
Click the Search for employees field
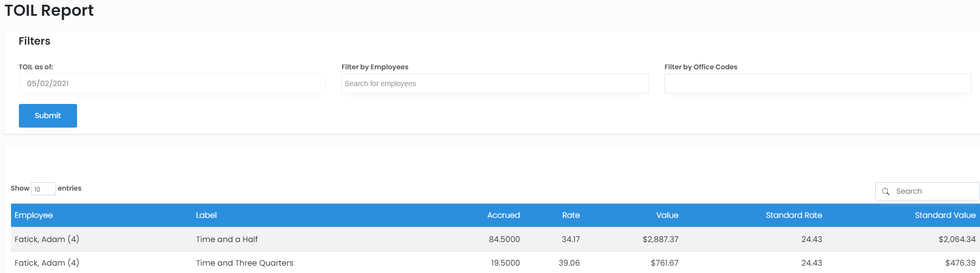(x=494, y=83)
